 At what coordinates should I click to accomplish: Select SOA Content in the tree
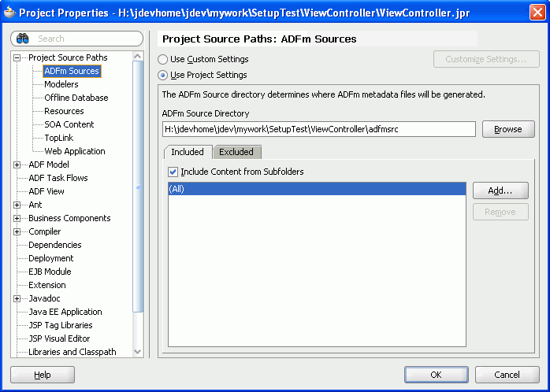[x=69, y=124]
